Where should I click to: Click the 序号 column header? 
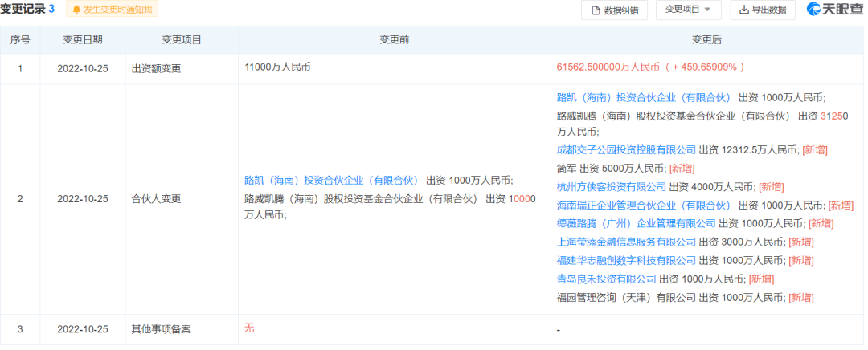pyautogui.click(x=20, y=40)
